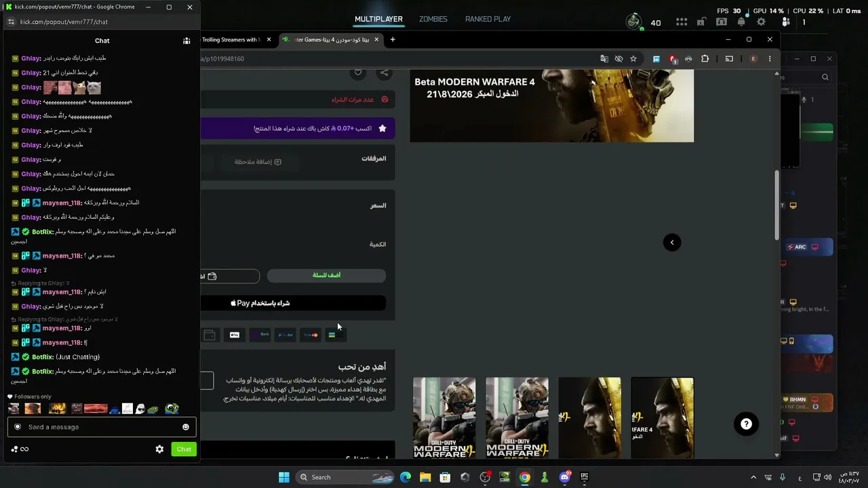Open the help question mark bubble
The height and width of the screenshot is (488, 868).
(x=746, y=424)
